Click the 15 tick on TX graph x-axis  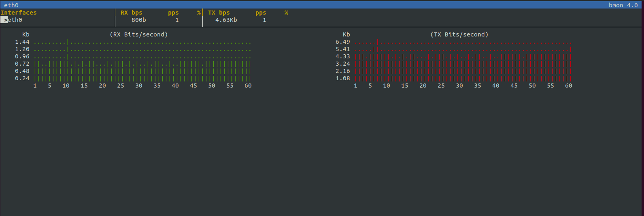click(405, 86)
